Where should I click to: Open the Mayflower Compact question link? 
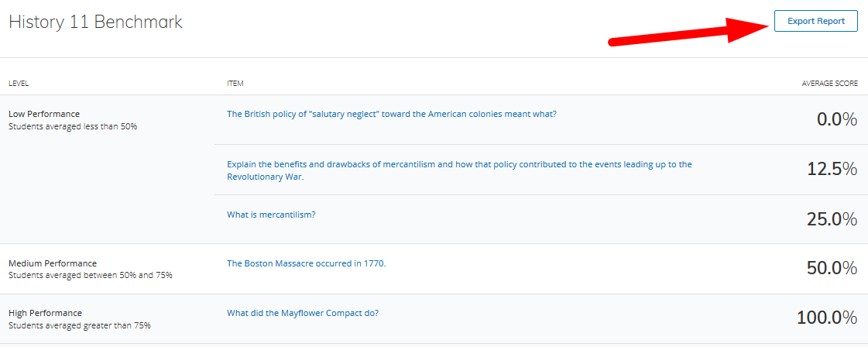pos(302,313)
